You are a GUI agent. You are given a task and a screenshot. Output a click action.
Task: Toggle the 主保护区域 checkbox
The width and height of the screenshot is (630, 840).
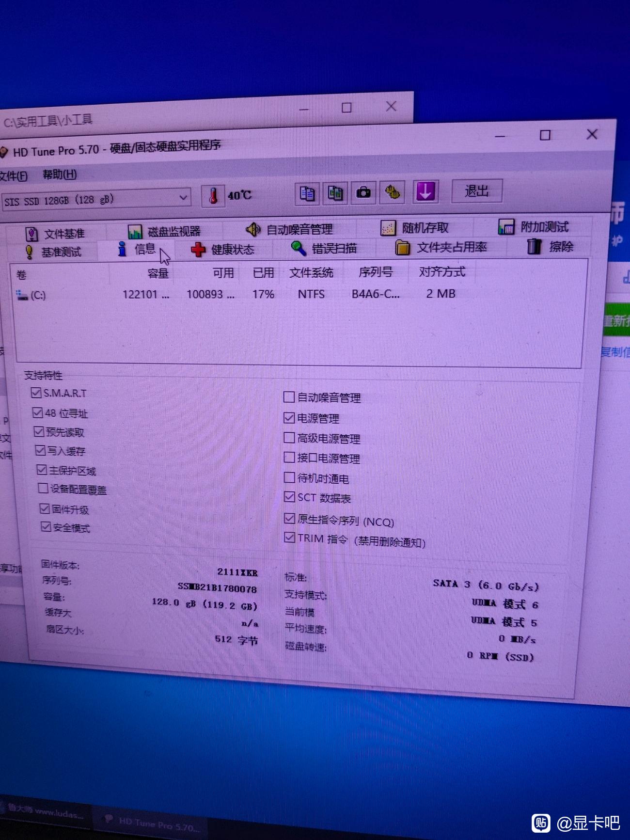pyautogui.click(x=42, y=470)
